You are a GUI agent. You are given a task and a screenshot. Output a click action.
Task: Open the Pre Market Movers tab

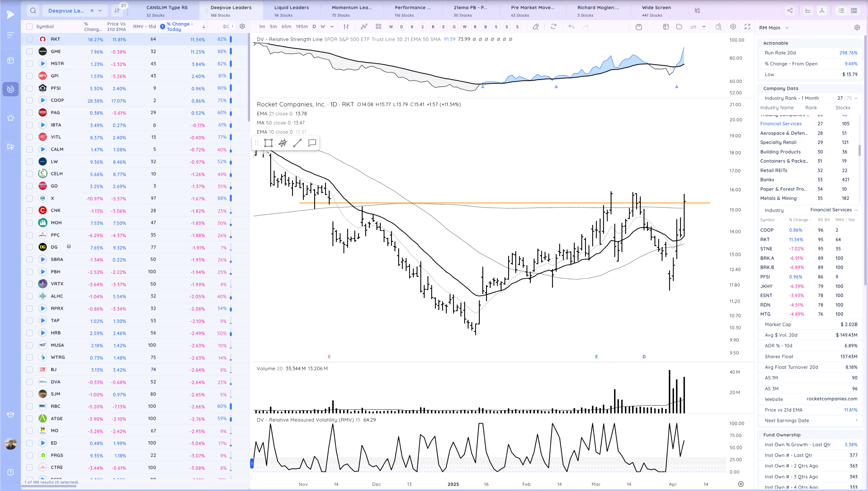533,11
